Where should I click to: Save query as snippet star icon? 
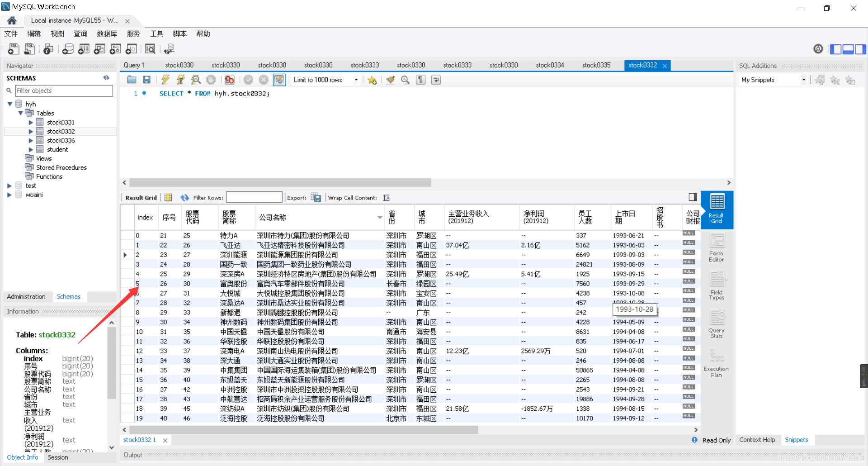pos(372,80)
